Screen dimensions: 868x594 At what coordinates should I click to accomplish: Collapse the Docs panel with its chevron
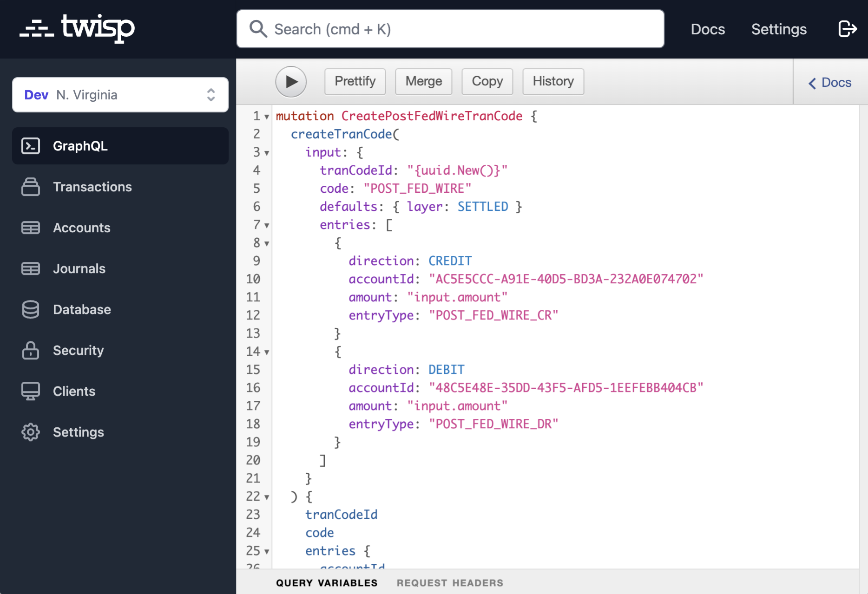812,83
